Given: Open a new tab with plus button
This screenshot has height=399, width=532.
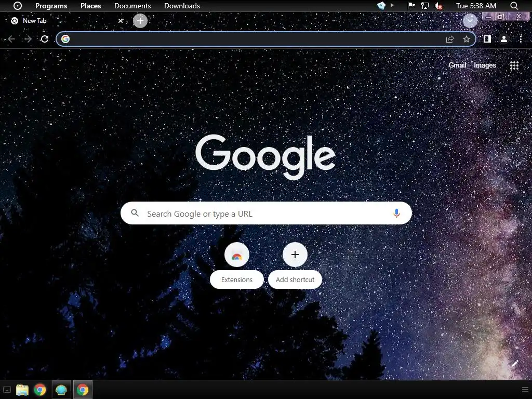Looking at the screenshot, I should point(140,21).
